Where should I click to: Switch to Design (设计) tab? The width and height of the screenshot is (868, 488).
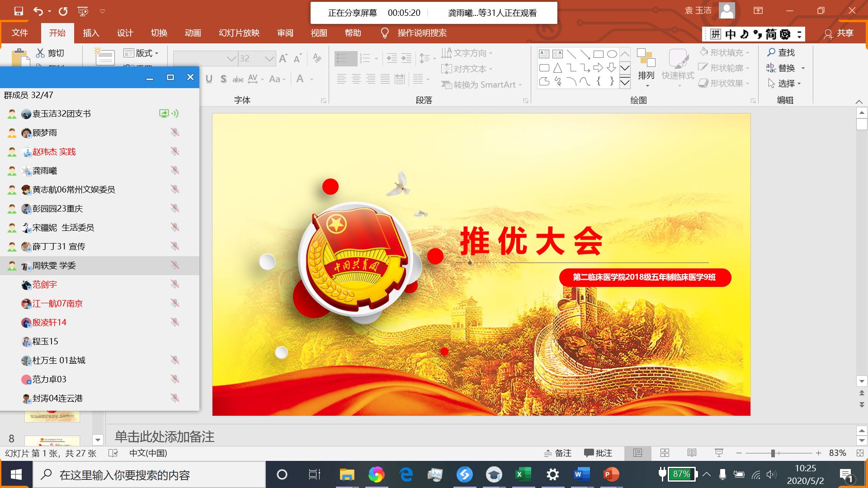click(125, 33)
